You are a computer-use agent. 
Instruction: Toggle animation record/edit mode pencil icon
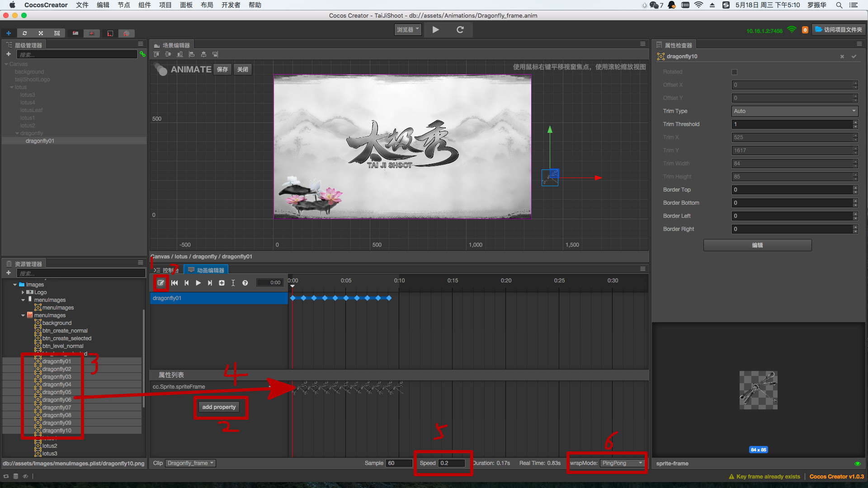[161, 283]
